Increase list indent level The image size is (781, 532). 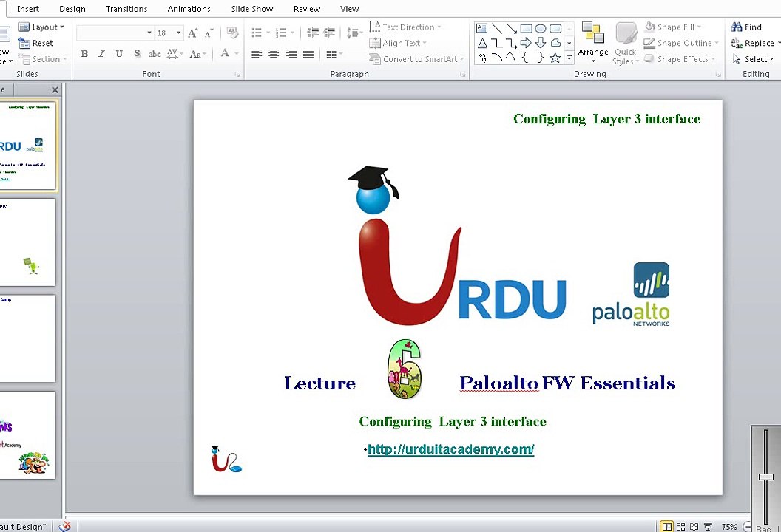click(329, 33)
